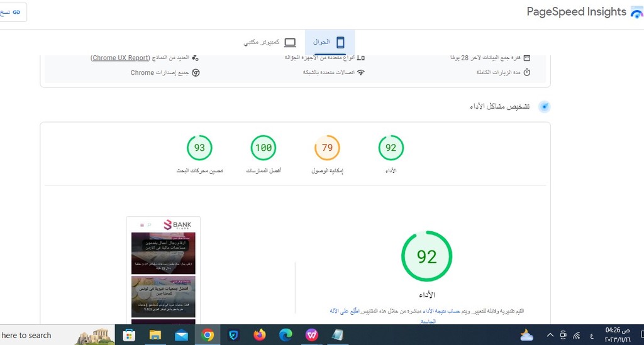The height and width of the screenshot is (345, 644).
Task: Click the taskbar clock showing 04:26
Action: tap(618, 335)
